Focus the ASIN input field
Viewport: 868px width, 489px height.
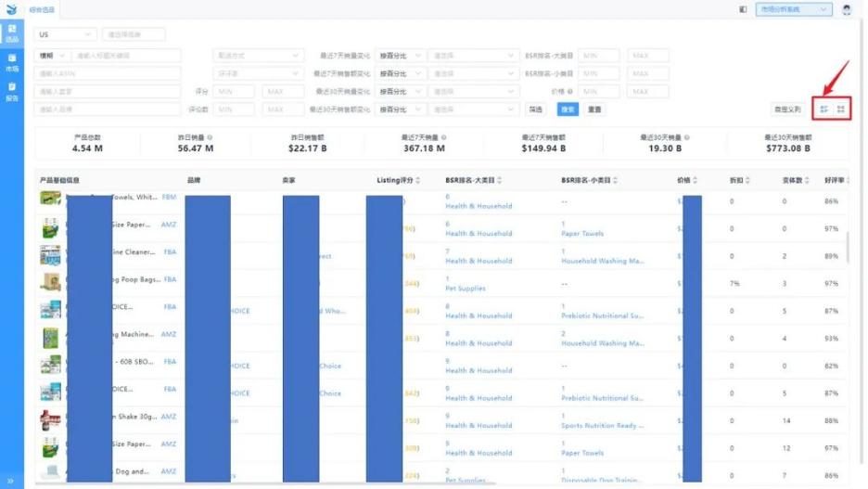tap(108, 73)
